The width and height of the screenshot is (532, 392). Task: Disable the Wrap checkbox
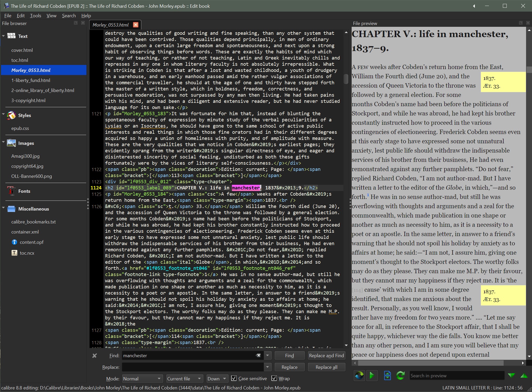[x=274, y=379]
